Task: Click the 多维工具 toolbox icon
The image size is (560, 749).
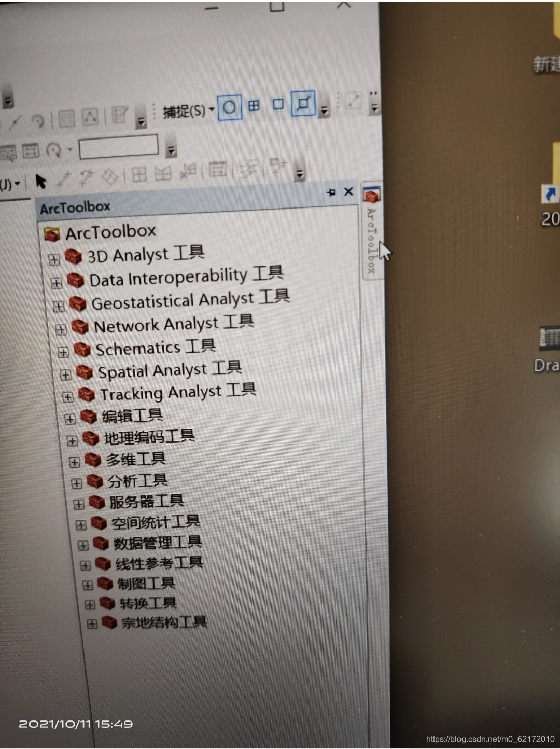Action: [x=93, y=460]
